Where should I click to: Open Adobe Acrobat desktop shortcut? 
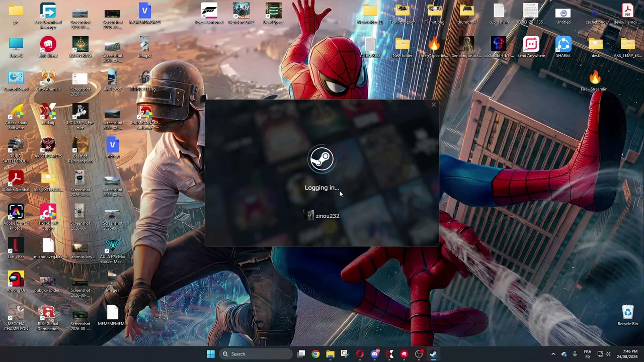16,182
